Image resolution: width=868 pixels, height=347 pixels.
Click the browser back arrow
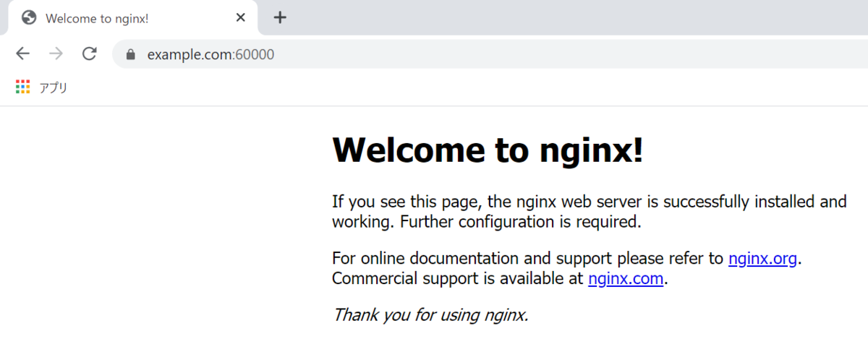click(x=23, y=53)
